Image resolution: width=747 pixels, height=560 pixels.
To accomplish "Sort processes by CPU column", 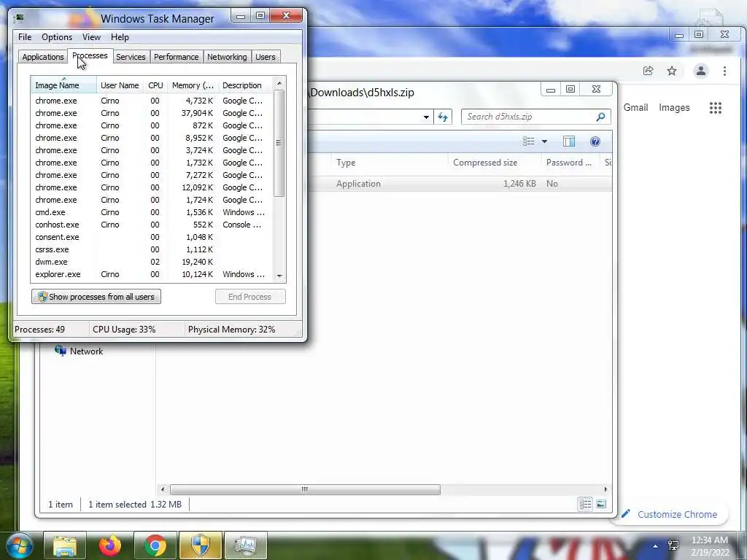I will coord(155,85).
